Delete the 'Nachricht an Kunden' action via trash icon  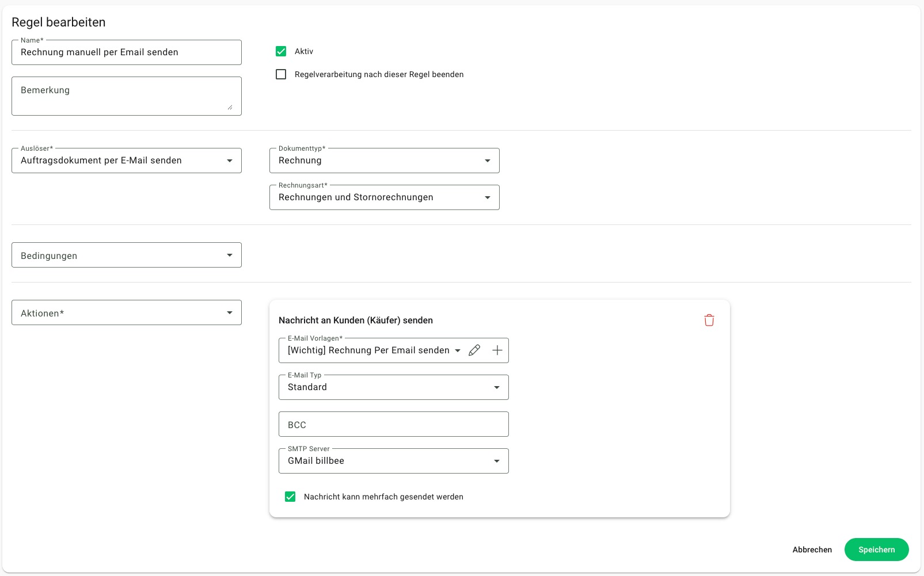[x=709, y=321]
